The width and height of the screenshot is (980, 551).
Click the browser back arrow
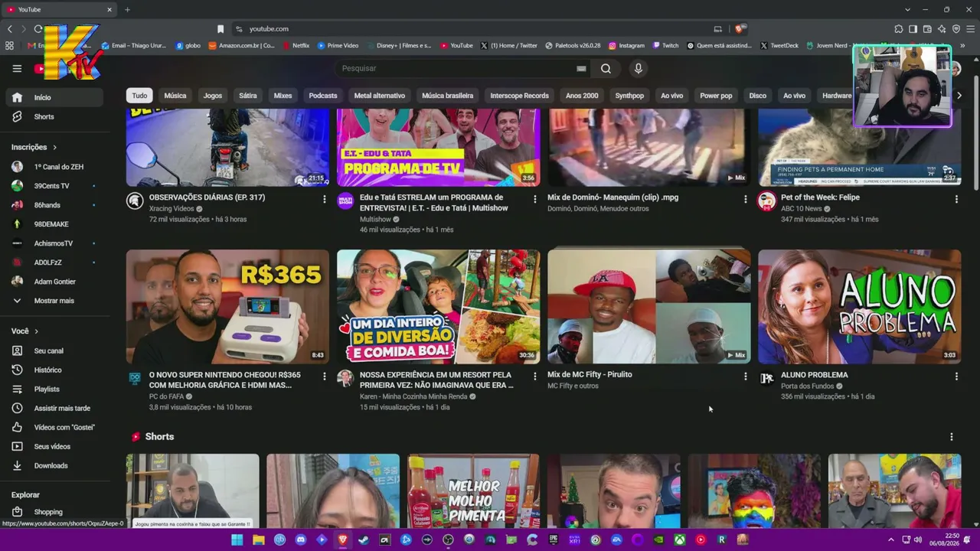[10, 29]
